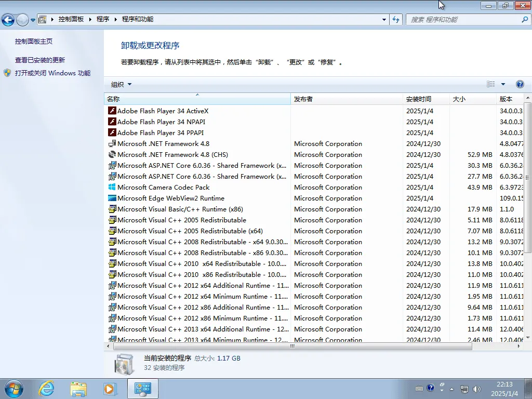Open 打开或关闭 Windows 功能 link

click(52, 73)
